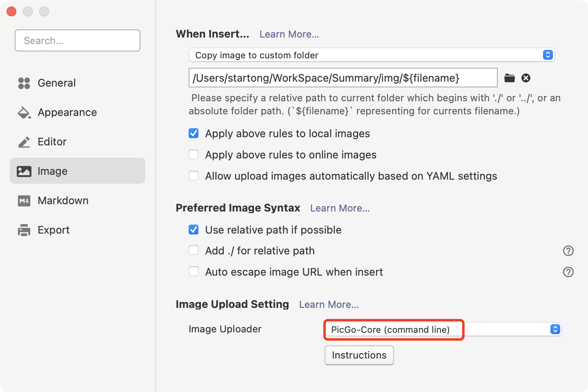Enable Add ./ for relative path
Viewport: 588px width, 392px height.
194,250
